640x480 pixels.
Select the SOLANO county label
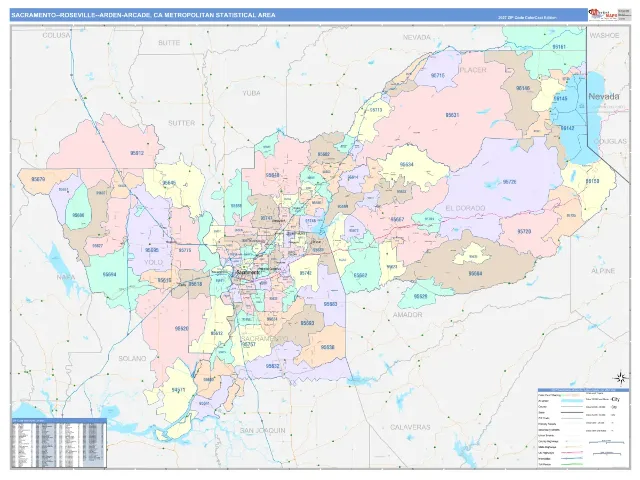point(132,359)
